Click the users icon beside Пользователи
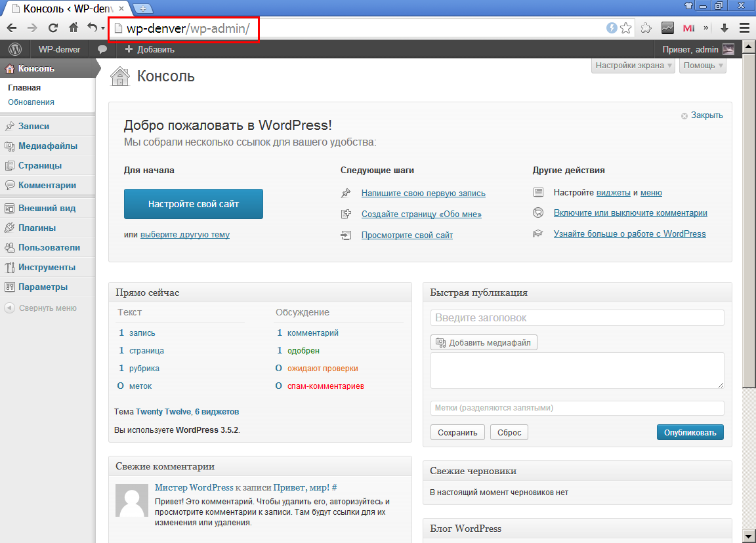The image size is (756, 543). point(10,248)
